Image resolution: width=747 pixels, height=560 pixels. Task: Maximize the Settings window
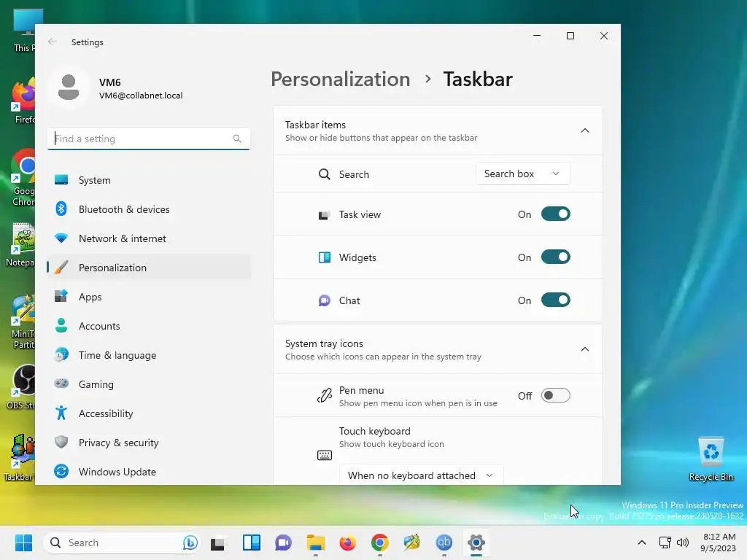point(570,36)
